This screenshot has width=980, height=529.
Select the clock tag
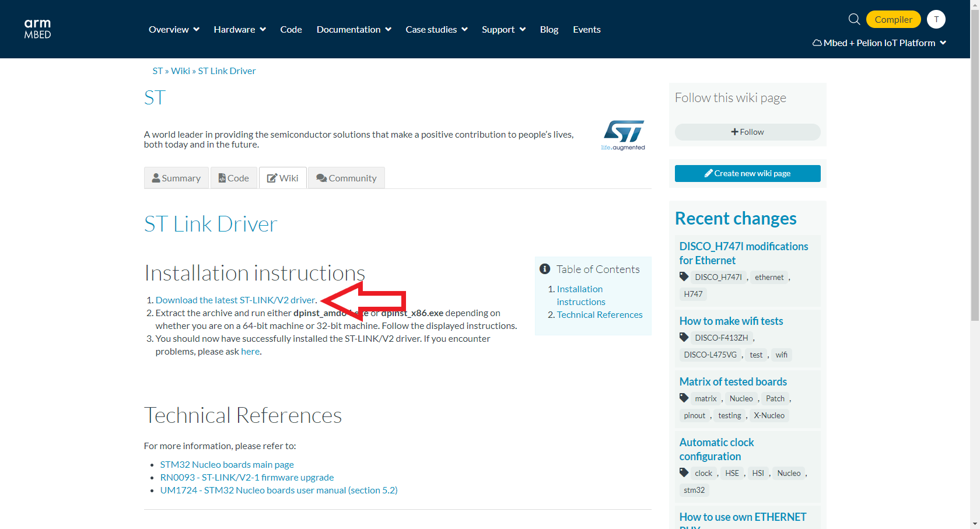click(703, 473)
